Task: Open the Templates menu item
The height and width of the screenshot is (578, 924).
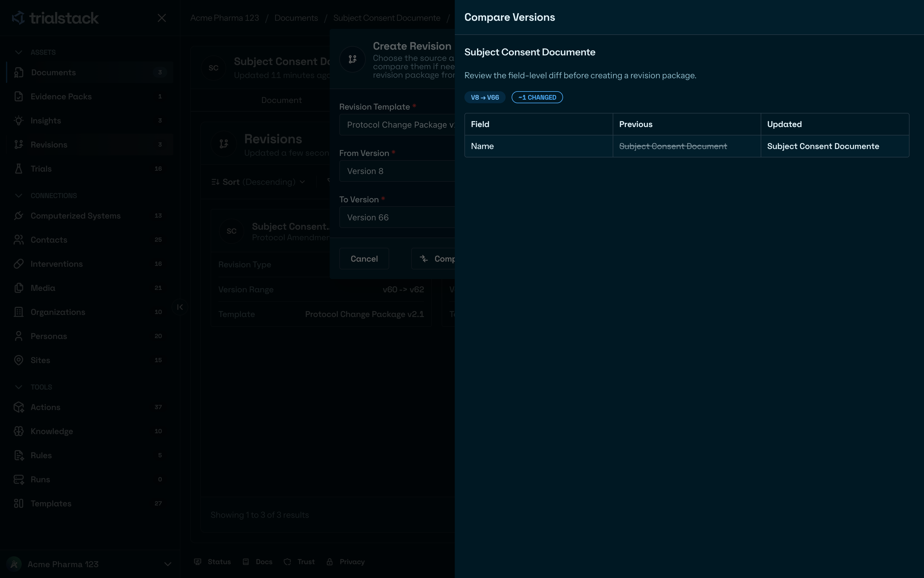Action: pos(90,503)
